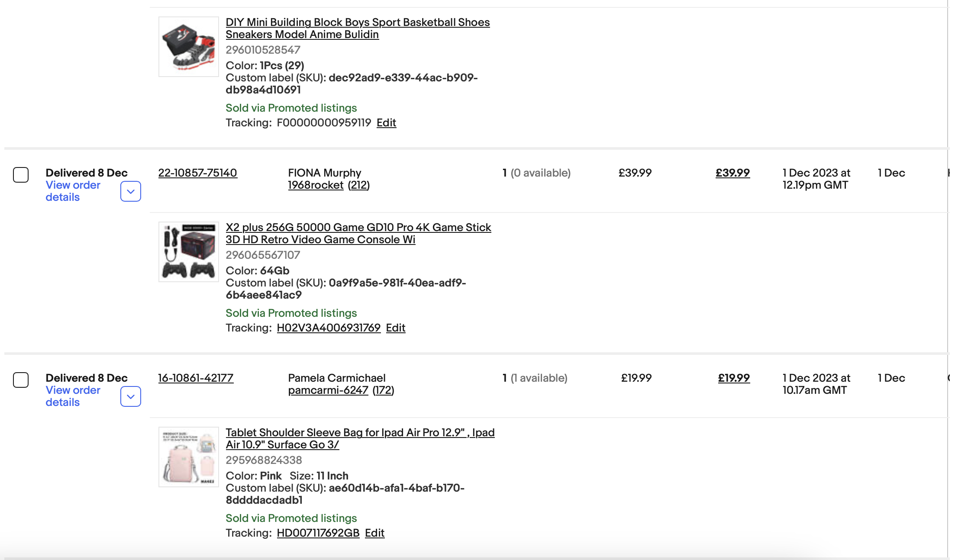955x560 pixels.
Task: Tick checkbox for order 22-10857-75140
Action: pos(21,175)
